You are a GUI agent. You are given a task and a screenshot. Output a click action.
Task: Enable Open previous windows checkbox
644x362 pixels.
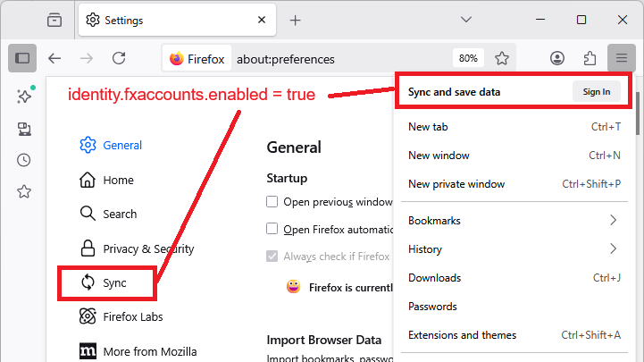pos(272,202)
